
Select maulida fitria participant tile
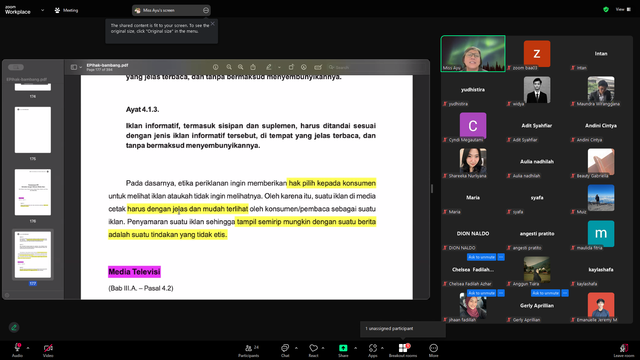point(601,233)
